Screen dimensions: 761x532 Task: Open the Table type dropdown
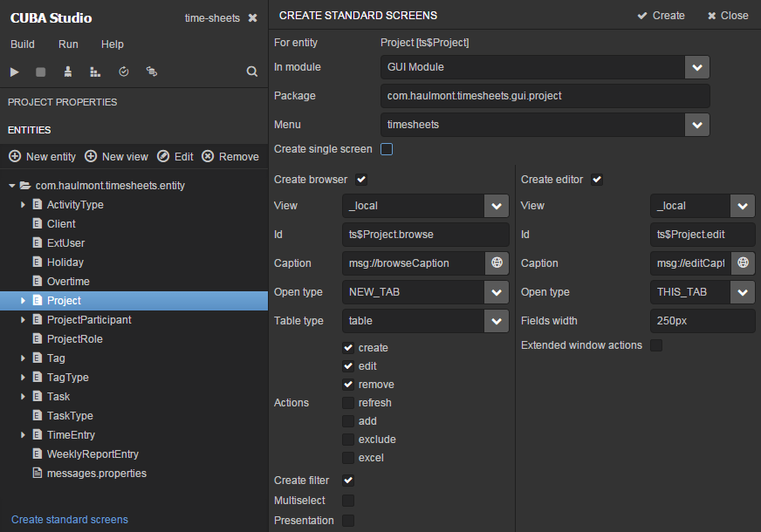pyautogui.click(x=497, y=321)
